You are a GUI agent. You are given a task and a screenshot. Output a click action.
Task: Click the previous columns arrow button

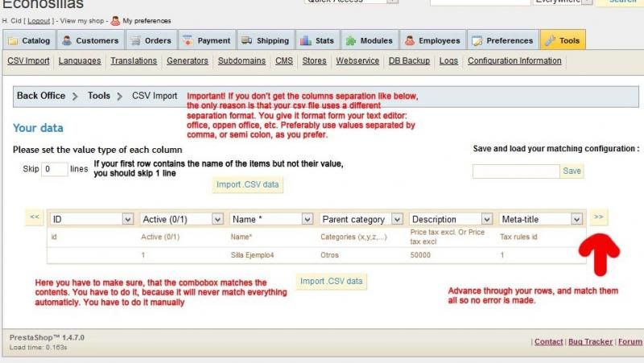pyautogui.click(x=35, y=217)
